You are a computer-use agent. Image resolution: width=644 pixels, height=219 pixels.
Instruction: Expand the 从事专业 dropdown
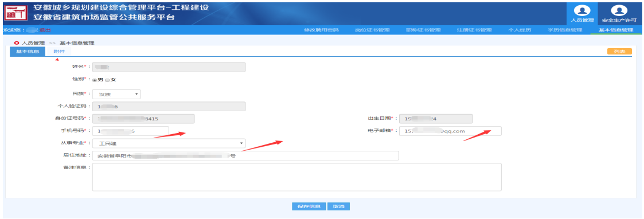point(169,143)
